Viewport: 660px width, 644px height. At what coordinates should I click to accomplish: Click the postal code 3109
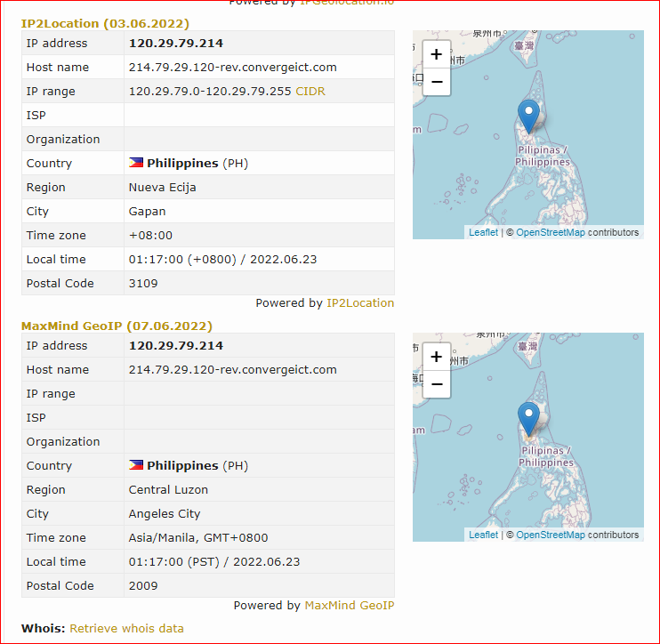(143, 283)
